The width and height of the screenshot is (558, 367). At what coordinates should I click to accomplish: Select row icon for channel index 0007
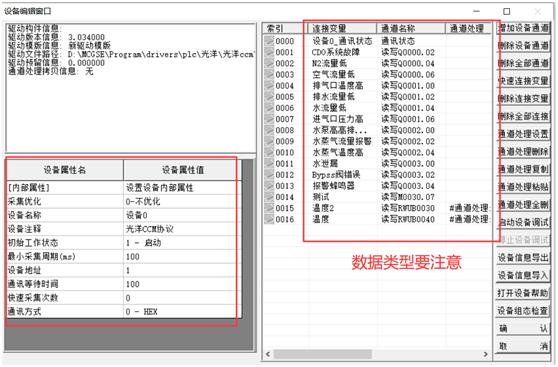tap(269, 119)
